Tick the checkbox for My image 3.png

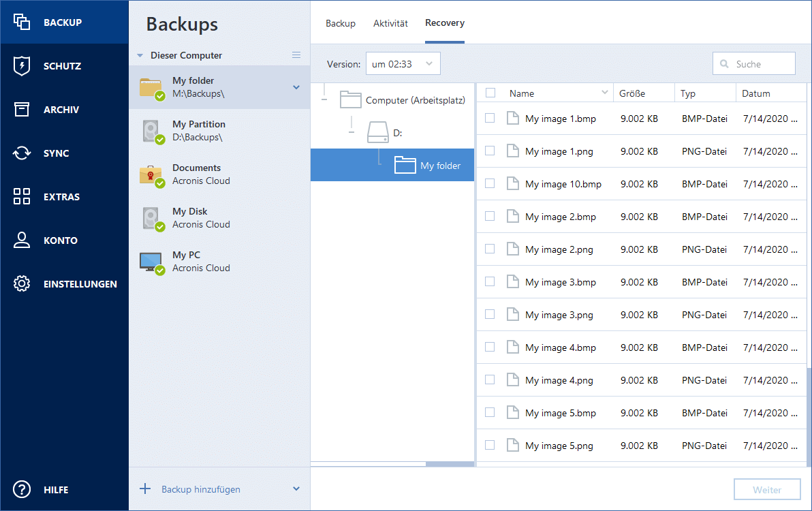490,314
